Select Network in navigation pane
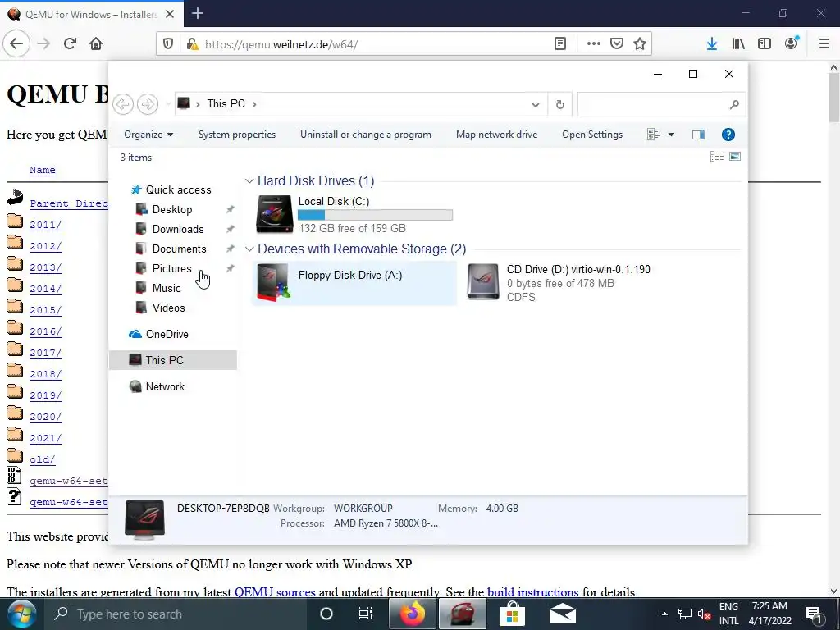Image resolution: width=840 pixels, height=630 pixels. click(164, 387)
